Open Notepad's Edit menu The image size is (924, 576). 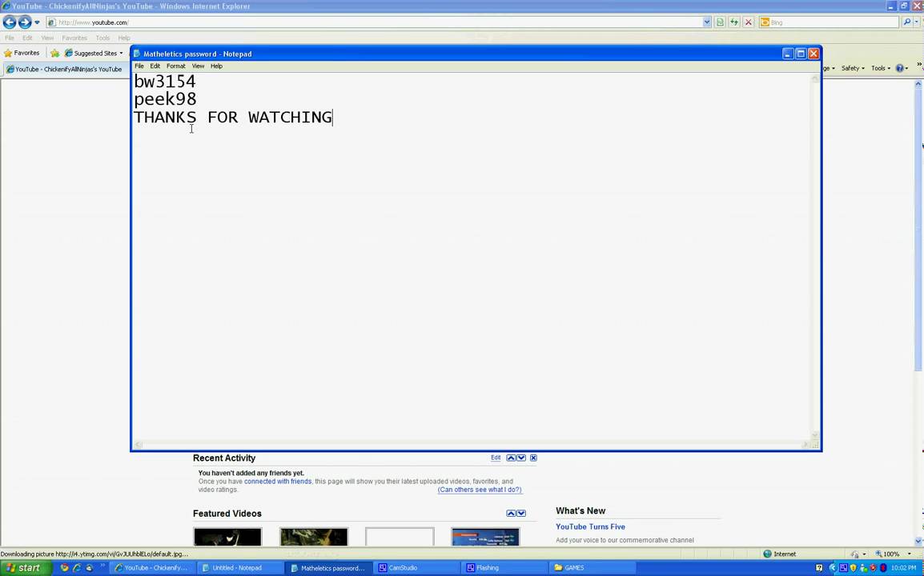tap(155, 66)
